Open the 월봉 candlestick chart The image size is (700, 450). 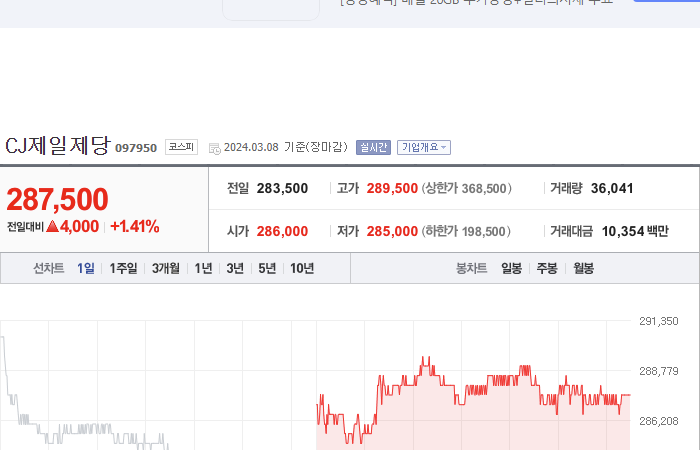click(583, 268)
